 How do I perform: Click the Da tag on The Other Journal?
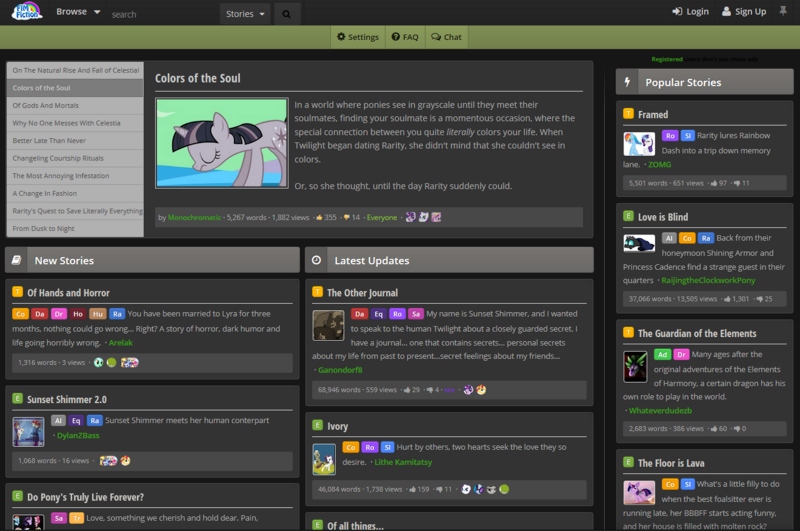click(359, 314)
